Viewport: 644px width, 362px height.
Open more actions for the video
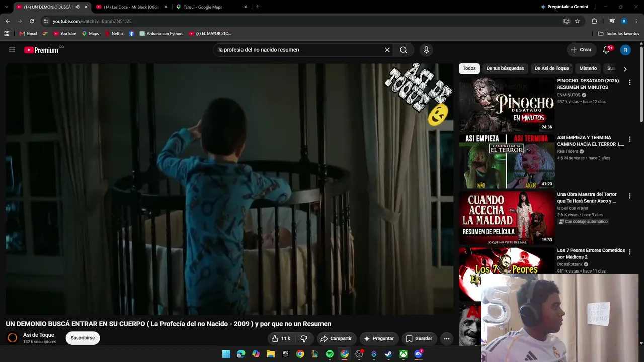point(446,339)
